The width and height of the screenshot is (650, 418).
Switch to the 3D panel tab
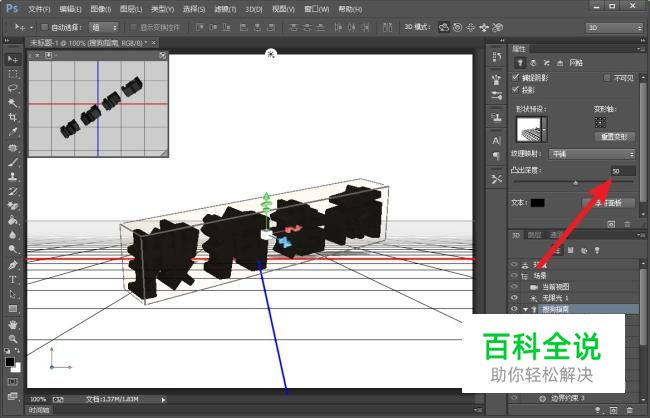point(516,236)
